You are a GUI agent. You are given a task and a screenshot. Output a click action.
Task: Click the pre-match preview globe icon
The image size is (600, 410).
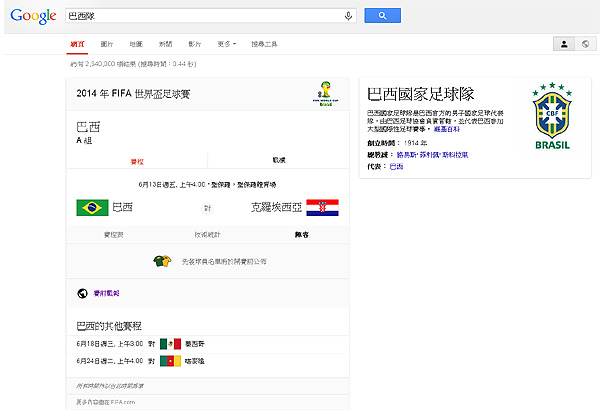click(x=82, y=293)
